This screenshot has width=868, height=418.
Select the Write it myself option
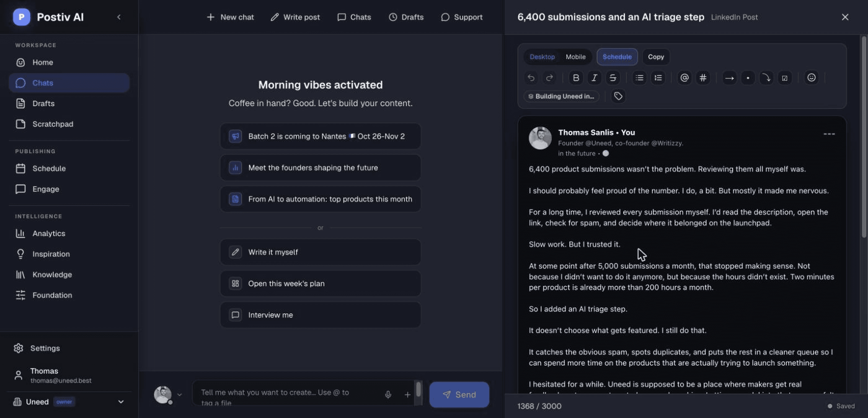point(320,252)
